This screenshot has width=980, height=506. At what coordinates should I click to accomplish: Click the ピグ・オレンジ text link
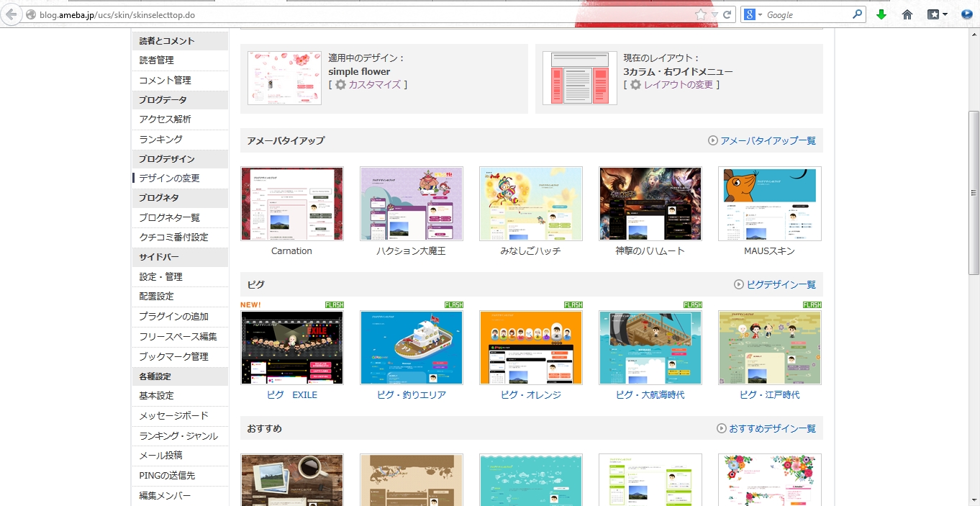531,395
